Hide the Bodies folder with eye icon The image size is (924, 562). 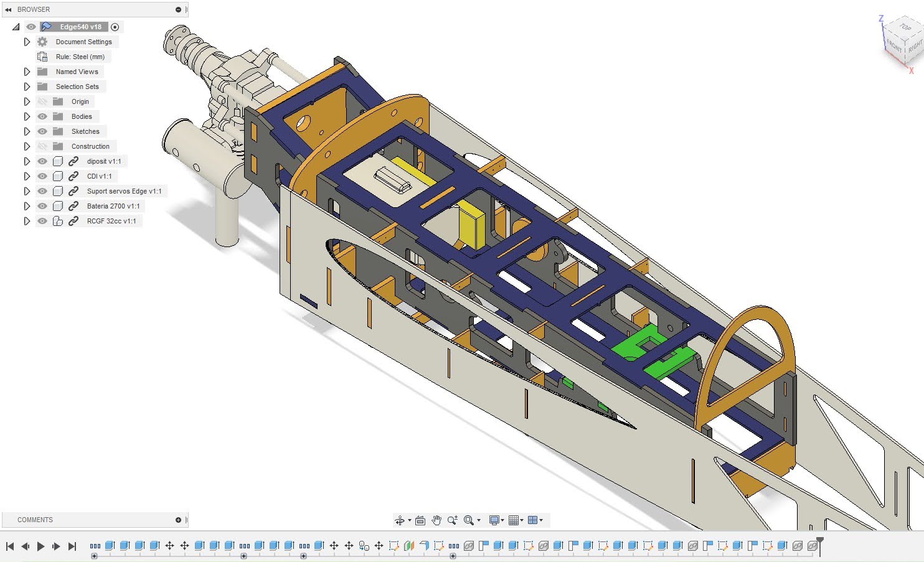coord(42,116)
